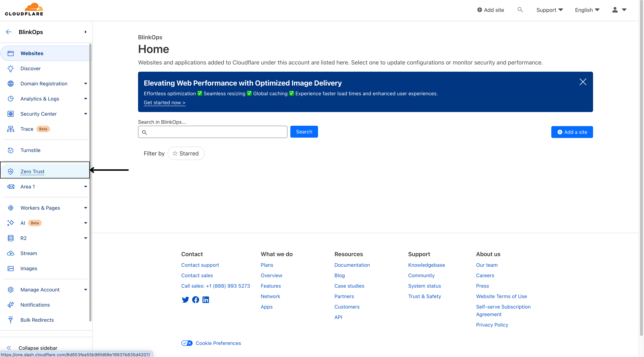Click the Notifications megaphone icon
644x357 pixels.
(10, 305)
